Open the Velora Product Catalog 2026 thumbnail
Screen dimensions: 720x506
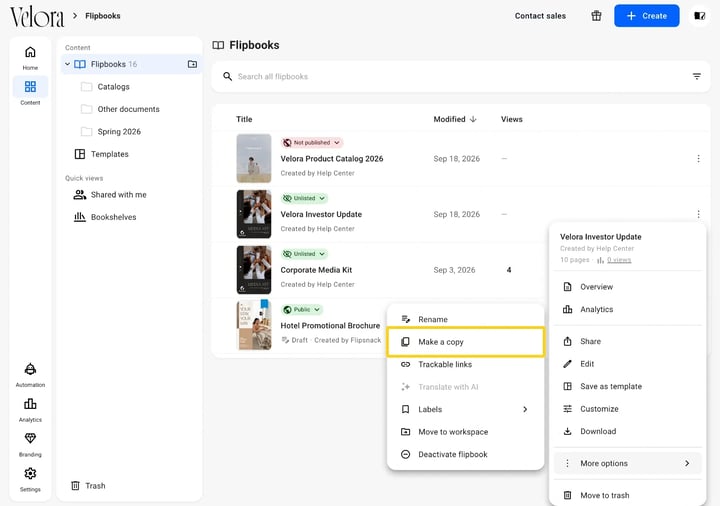point(254,158)
